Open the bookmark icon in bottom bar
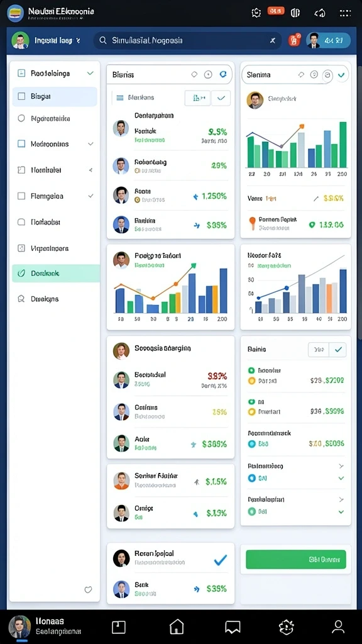362x644 pixels. pos(233,627)
